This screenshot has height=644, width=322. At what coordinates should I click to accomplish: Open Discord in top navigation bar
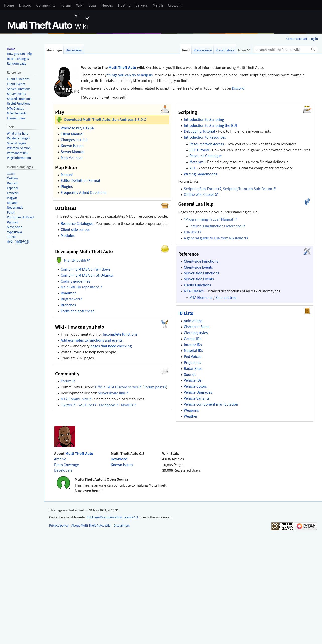coord(25,5)
